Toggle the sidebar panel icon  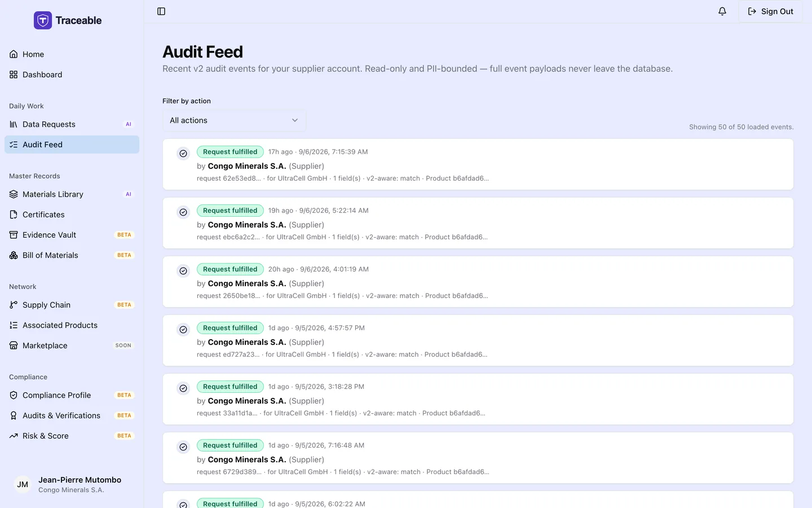161,11
